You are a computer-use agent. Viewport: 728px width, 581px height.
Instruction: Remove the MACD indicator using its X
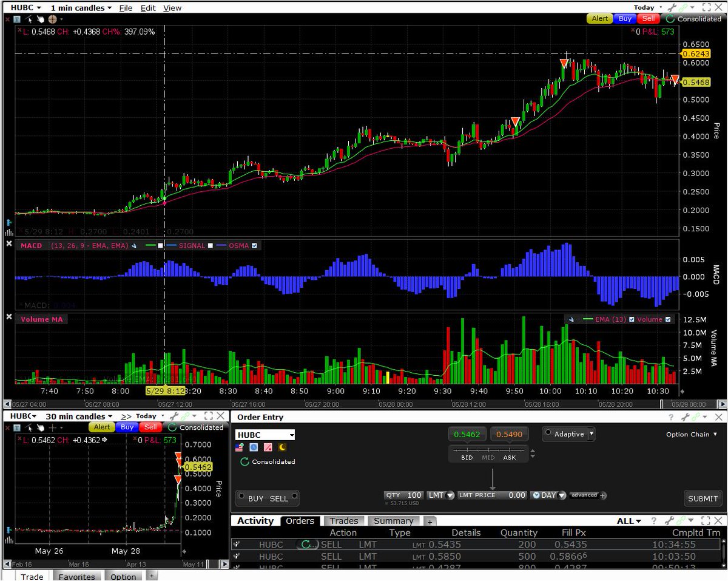click(9, 244)
